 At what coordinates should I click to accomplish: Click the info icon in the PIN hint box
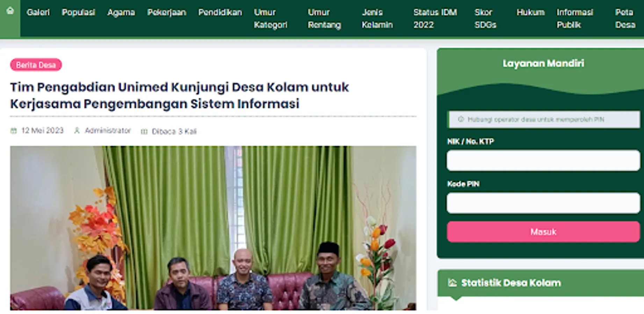[461, 119]
